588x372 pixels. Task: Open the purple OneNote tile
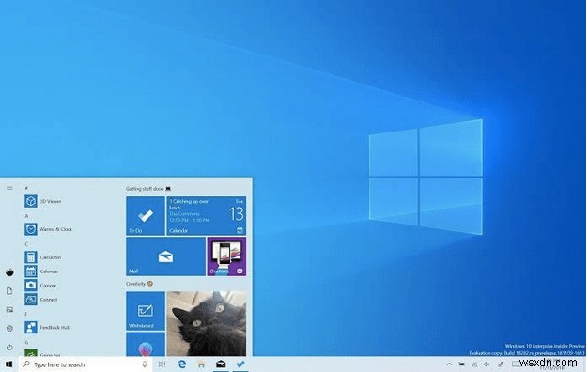(226, 256)
